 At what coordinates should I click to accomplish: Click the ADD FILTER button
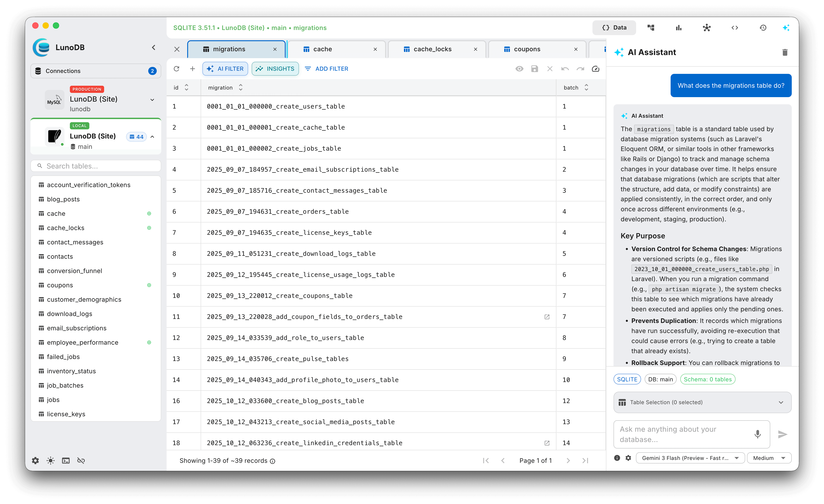[326, 68]
